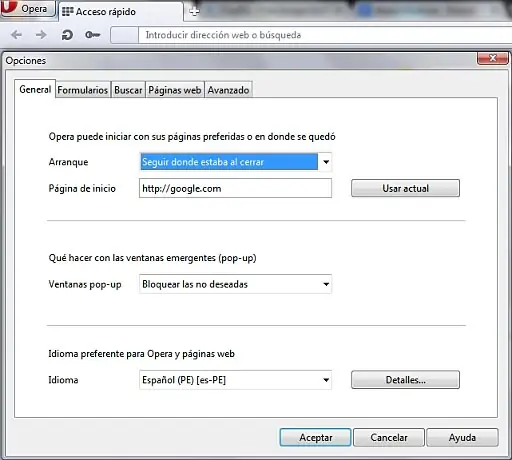
Task: Click the forward navigation arrow
Action: [x=41, y=35]
